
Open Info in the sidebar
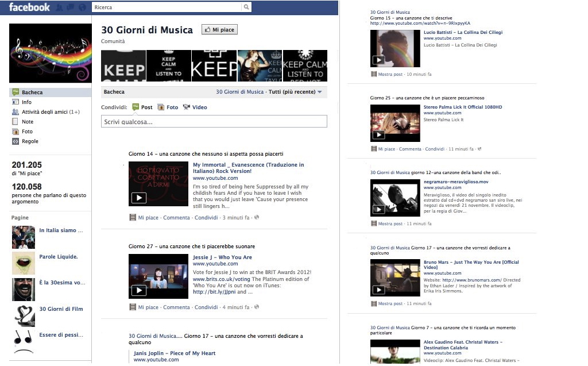pos(26,102)
